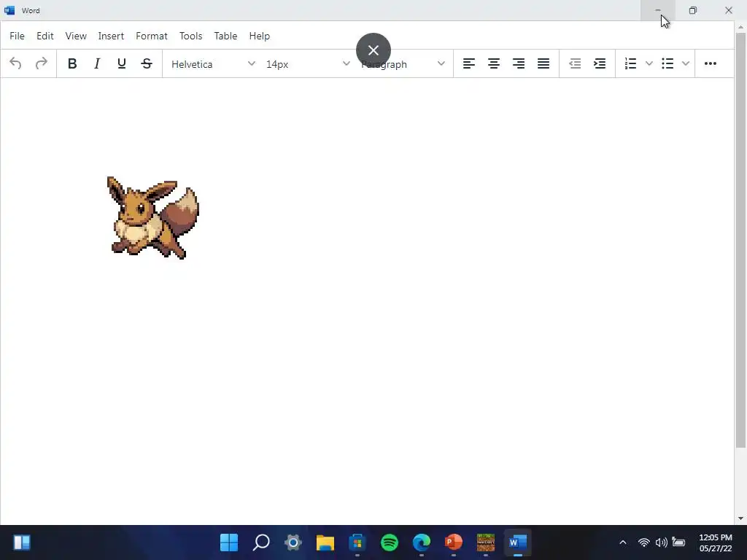The image size is (747, 560).
Task: Open the Helvetica font family dropdown
Action: tap(212, 64)
